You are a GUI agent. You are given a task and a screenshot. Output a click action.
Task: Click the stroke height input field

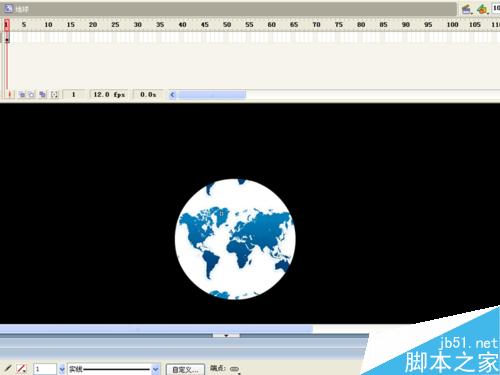(45, 369)
